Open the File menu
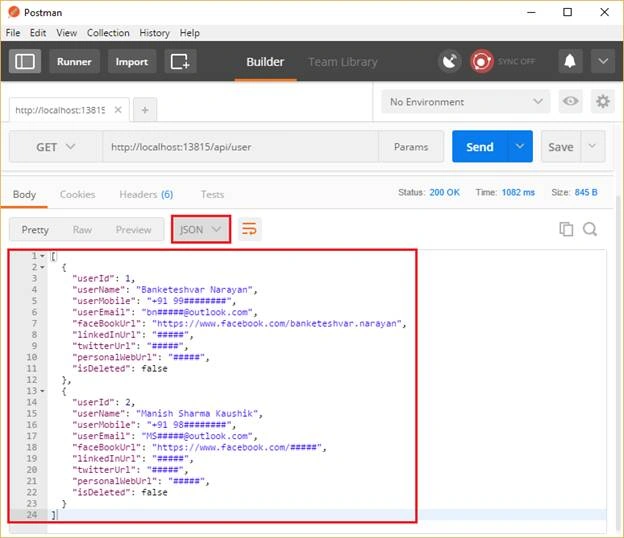624x538 pixels. pyautogui.click(x=13, y=33)
